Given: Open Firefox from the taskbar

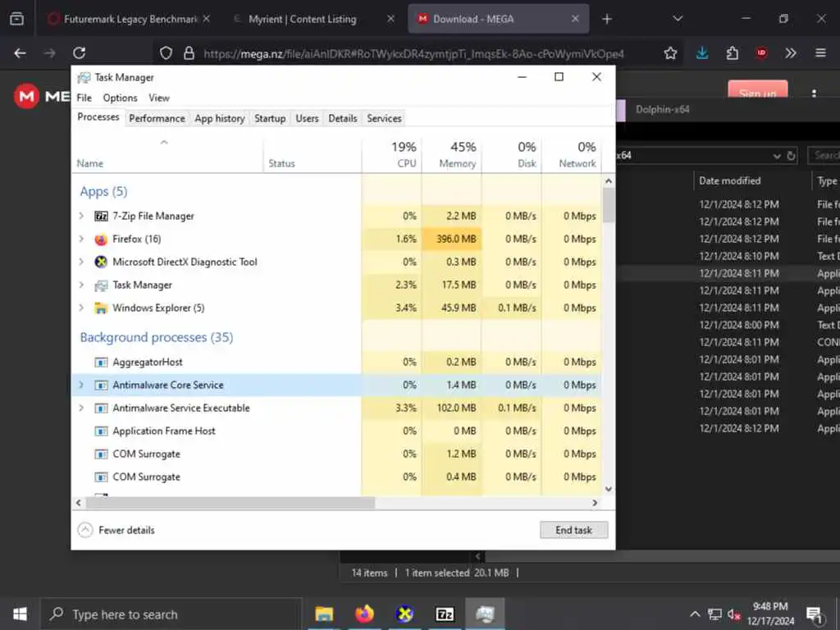Looking at the screenshot, I should tap(364, 614).
